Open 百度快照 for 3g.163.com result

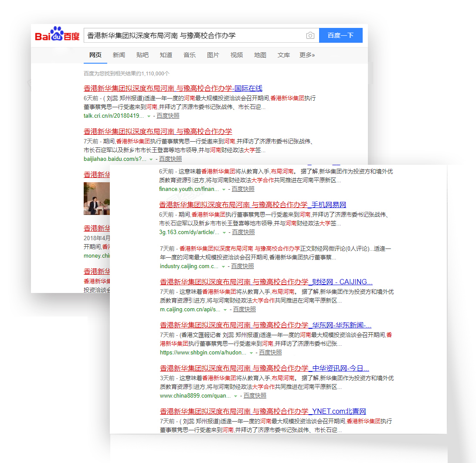[243, 232]
